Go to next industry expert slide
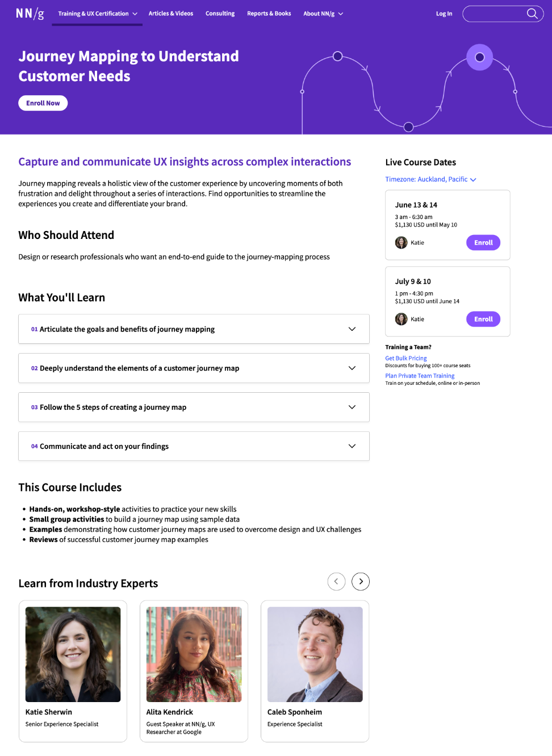The image size is (552, 756). click(x=361, y=581)
